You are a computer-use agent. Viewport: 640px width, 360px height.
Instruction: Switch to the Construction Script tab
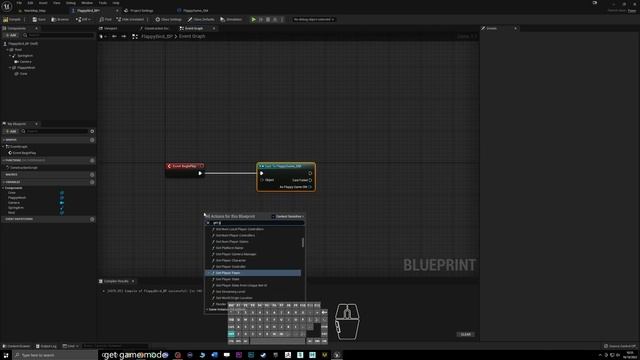[x=154, y=28]
